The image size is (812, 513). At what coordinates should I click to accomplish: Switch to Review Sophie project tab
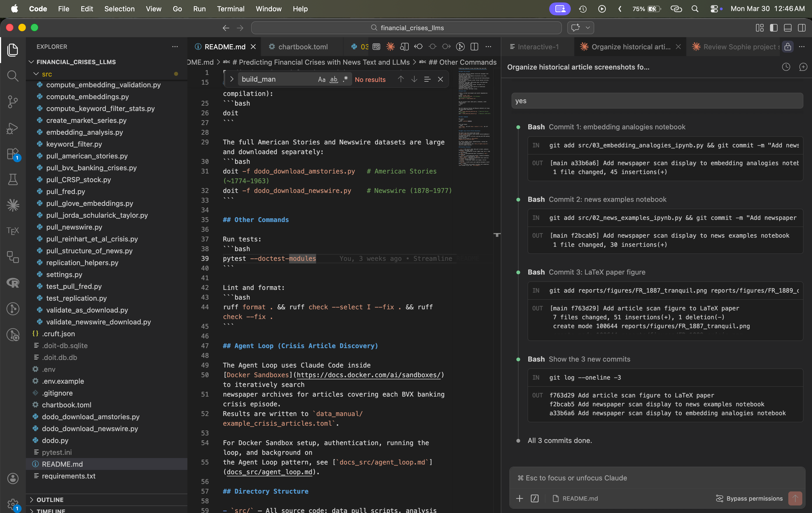point(735,47)
